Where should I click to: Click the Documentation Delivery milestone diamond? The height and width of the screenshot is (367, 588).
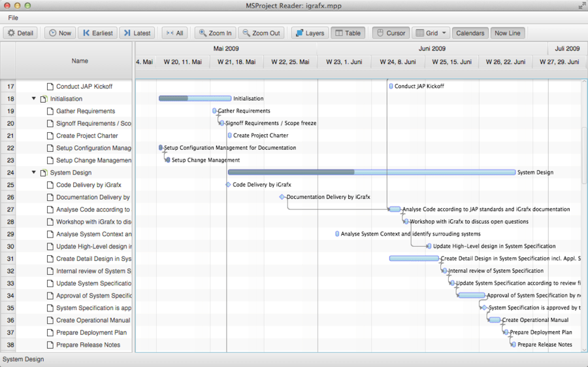[x=282, y=197]
